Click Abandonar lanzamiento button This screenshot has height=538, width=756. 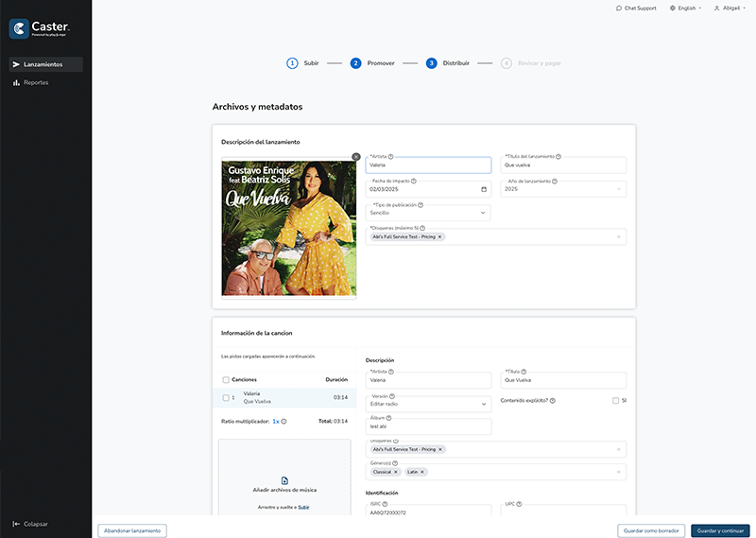click(132, 530)
